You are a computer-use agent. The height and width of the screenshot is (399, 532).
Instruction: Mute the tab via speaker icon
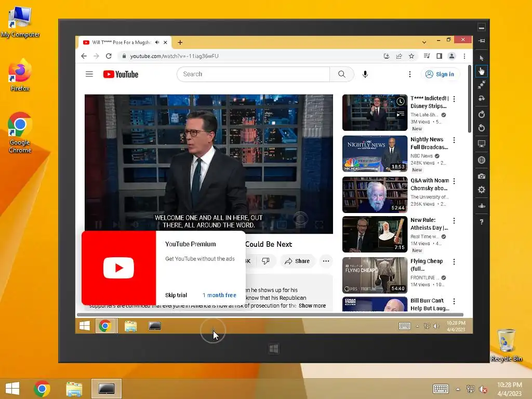point(157,43)
